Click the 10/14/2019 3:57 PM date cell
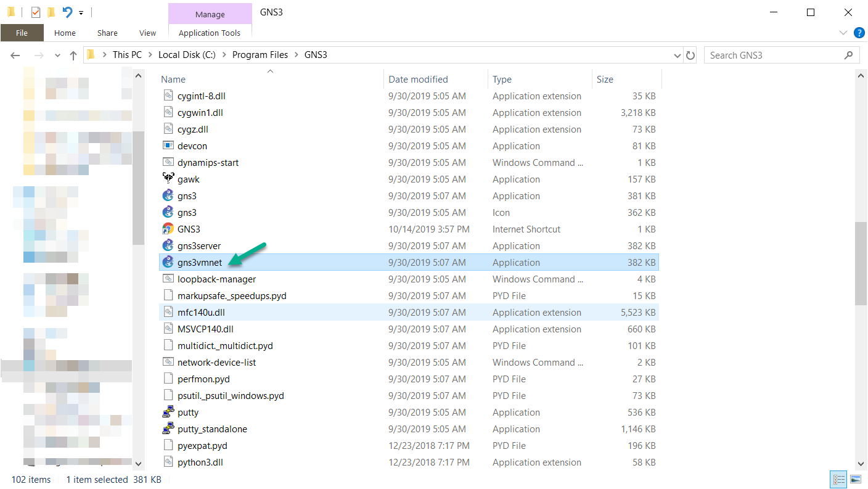This screenshot has height=489, width=868. 429,229
